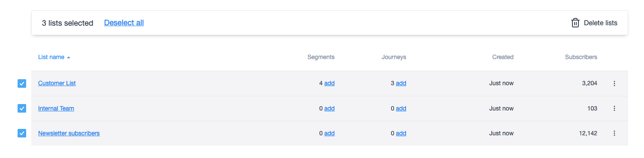
Task: Click the Subscribers column header
Action: coord(581,57)
